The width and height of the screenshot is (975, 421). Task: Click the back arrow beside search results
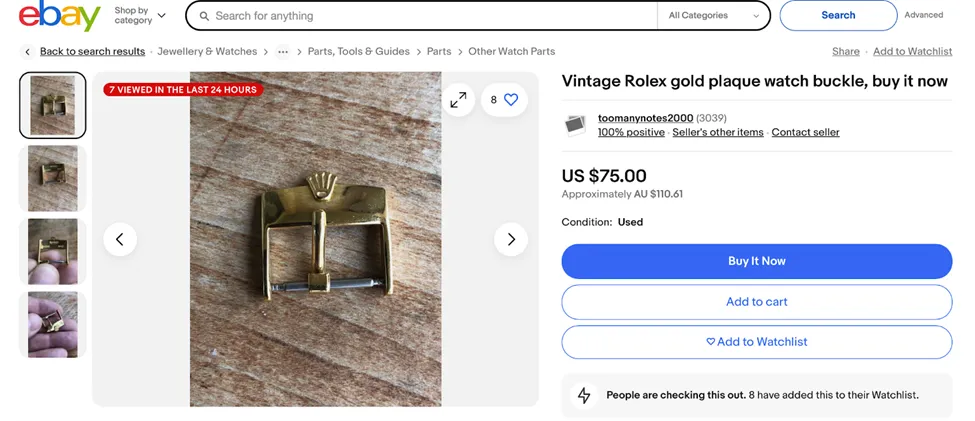tap(27, 52)
